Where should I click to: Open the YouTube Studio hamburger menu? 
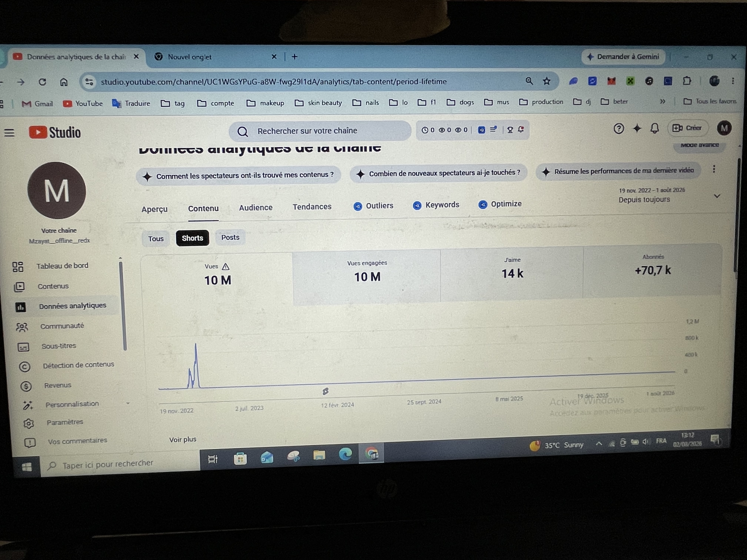[9, 133]
